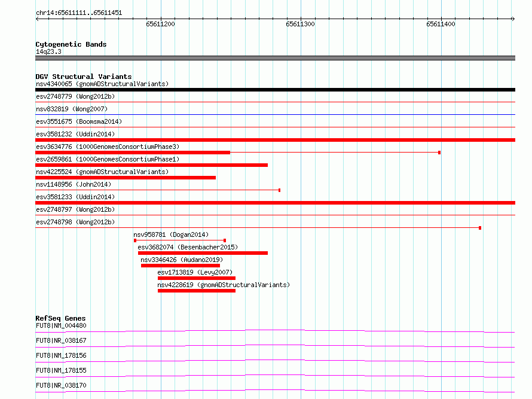Image resolution: width=532 pixels, height=399 pixels.
Task: Click the left arrow of the coordinate ruler
Action: [x=37, y=19]
